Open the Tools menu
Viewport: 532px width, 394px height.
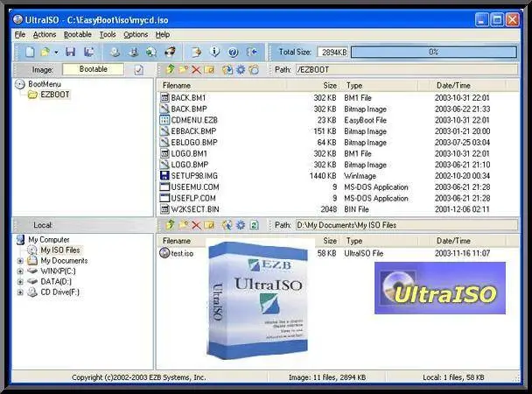pos(108,34)
